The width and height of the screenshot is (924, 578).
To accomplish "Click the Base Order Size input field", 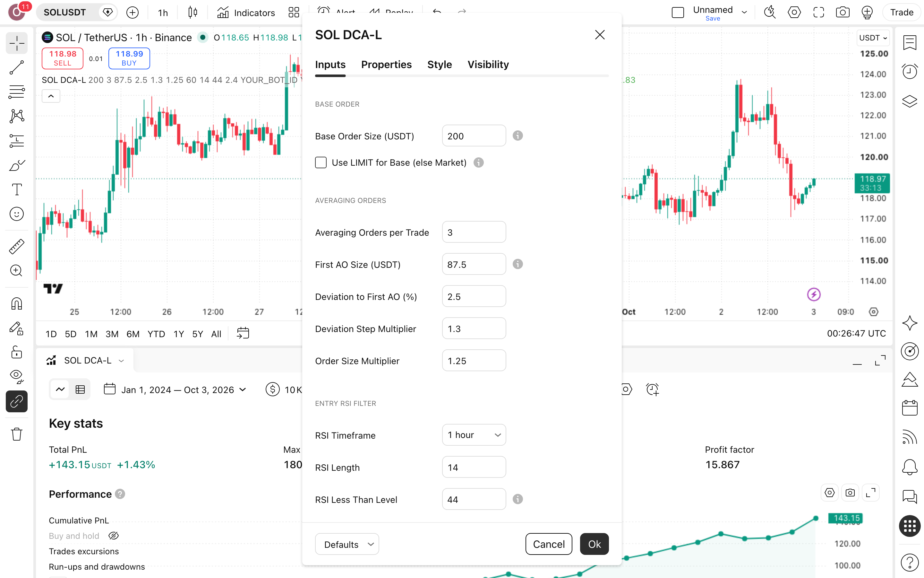I will tap(474, 136).
